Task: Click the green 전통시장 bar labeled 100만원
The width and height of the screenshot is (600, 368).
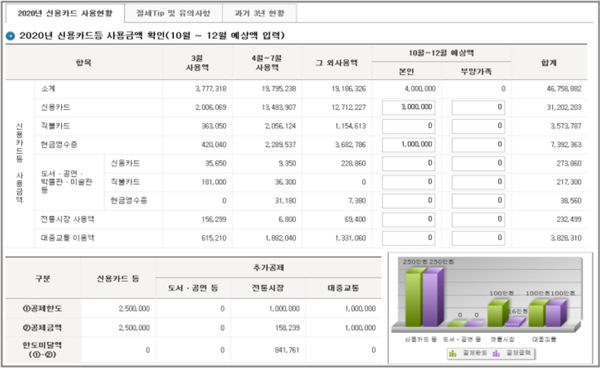Action: (x=497, y=313)
